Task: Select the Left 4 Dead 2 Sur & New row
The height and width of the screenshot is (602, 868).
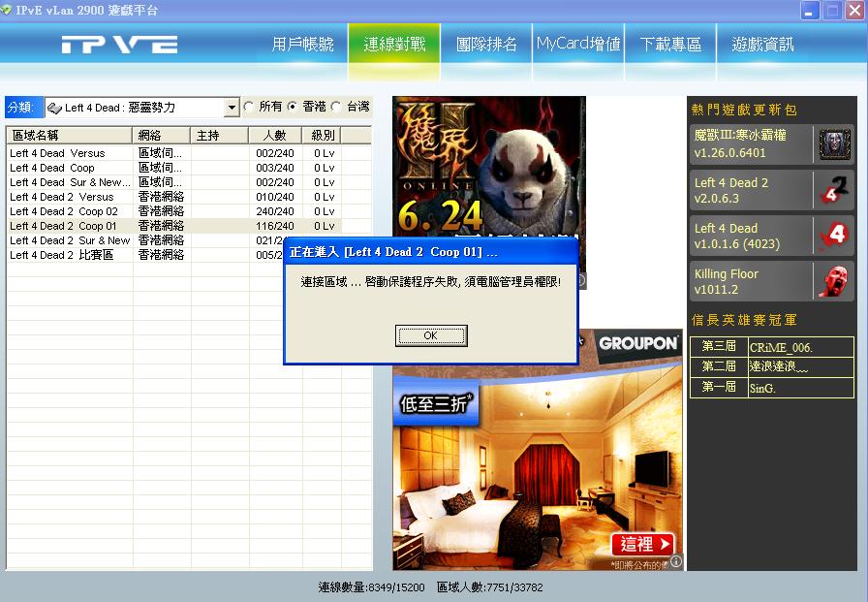Action: [145, 240]
